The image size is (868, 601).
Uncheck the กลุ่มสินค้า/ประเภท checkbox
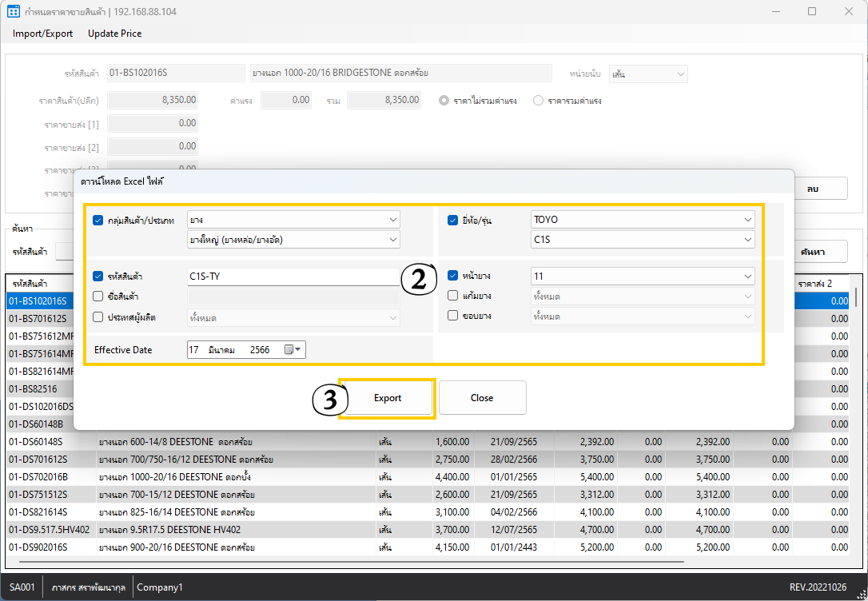click(x=98, y=220)
